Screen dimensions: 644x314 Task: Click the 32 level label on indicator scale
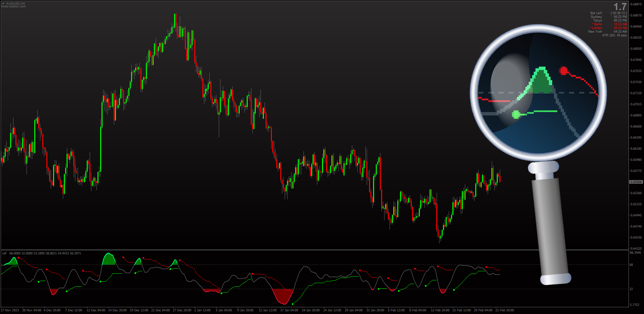click(x=631, y=289)
